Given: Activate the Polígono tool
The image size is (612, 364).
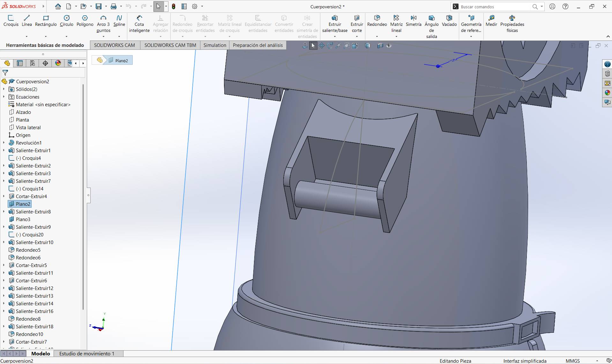Looking at the screenshot, I should (85, 21).
